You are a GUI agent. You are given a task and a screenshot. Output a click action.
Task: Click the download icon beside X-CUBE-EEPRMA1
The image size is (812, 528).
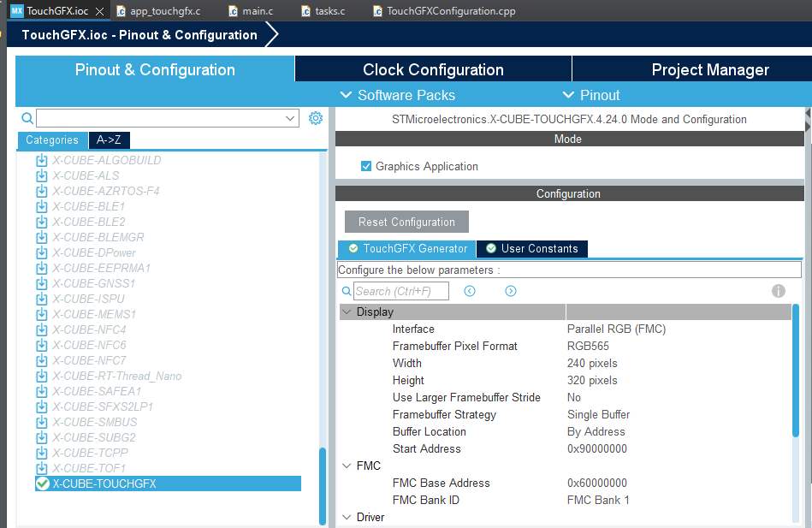tap(41, 269)
